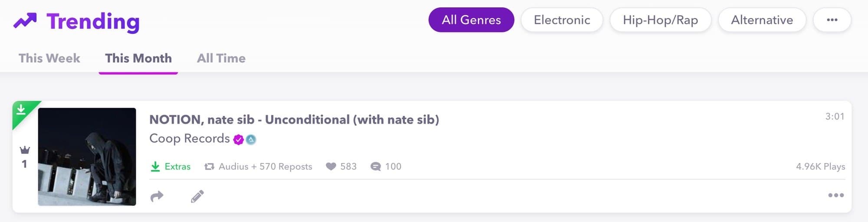Click the purple verified badge beside Coop Records

238,140
